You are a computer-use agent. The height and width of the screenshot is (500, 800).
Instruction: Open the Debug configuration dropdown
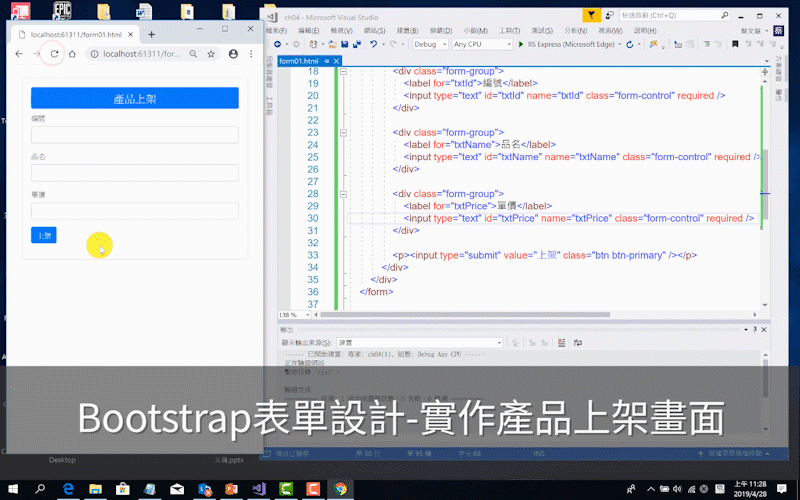(430, 44)
